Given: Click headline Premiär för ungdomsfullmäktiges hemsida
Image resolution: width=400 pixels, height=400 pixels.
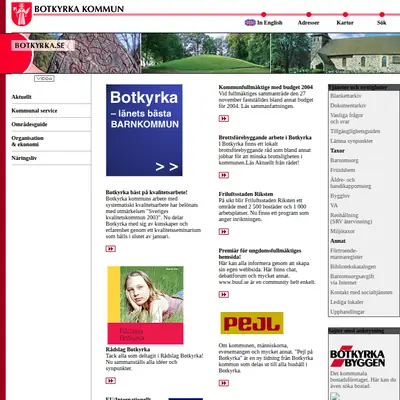Looking at the screenshot, I should point(260,254).
